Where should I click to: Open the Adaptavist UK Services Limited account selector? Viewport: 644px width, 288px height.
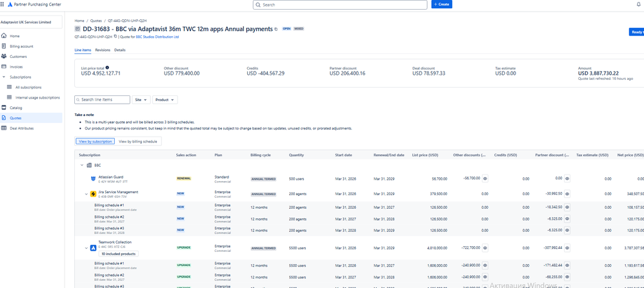tap(31, 22)
